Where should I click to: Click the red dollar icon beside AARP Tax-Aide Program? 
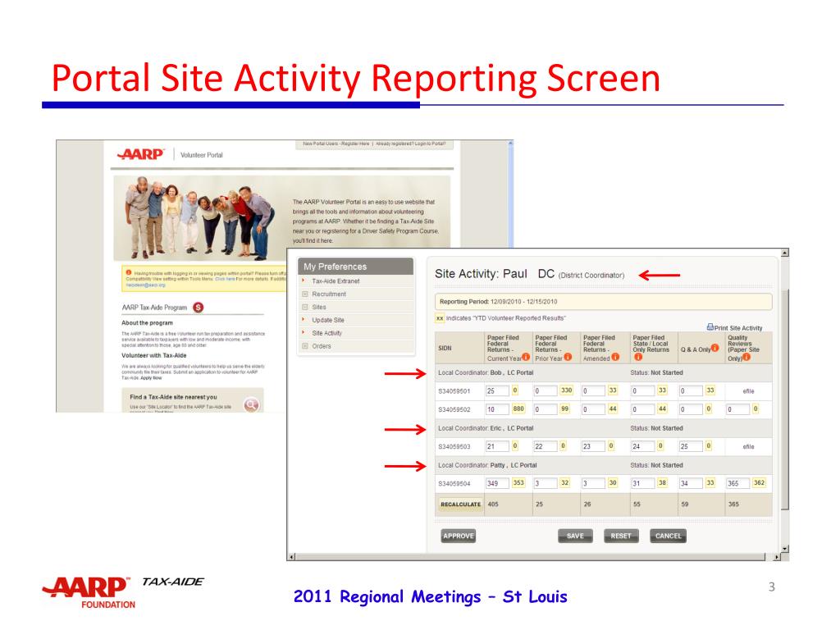(x=199, y=307)
